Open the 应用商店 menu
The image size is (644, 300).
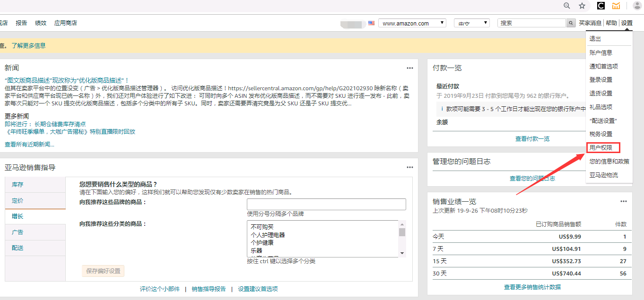(x=65, y=23)
